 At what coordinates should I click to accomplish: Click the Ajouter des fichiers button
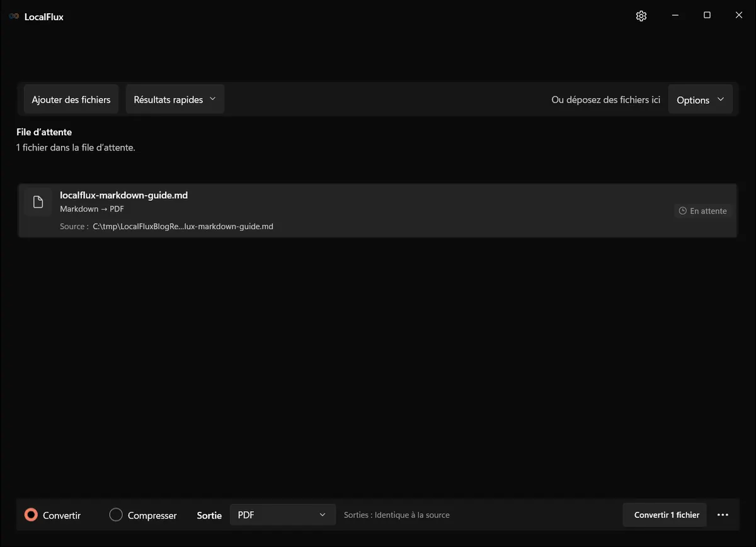pos(71,99)
